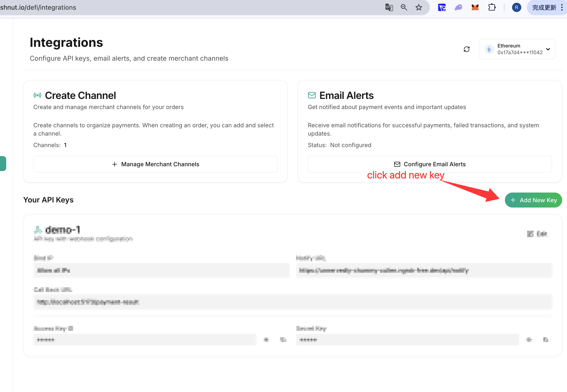Screen dimensions: 567x392
Task: Reveal the Access Key ID value
Action: (266, 340)
